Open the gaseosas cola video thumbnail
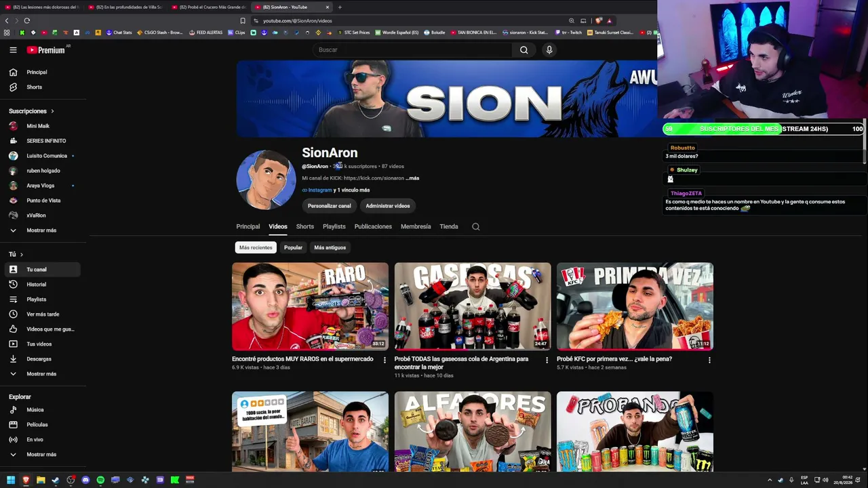 473,306
